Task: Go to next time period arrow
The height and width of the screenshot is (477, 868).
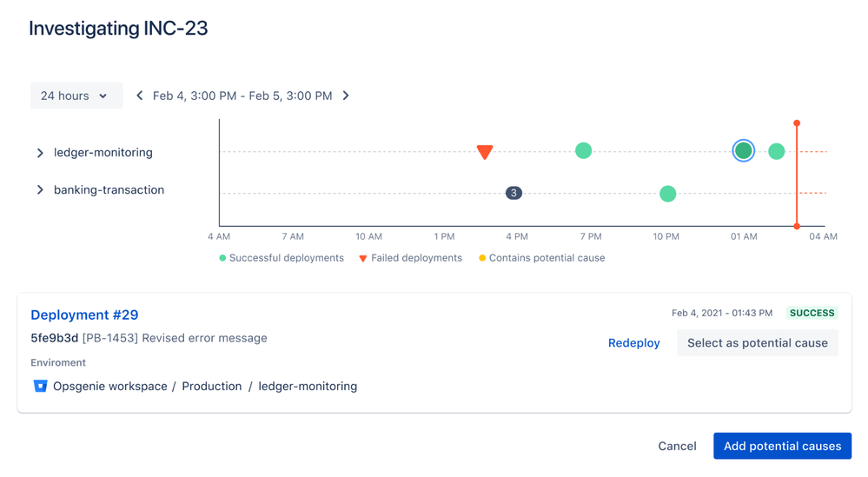Action: tap(346, 96)
